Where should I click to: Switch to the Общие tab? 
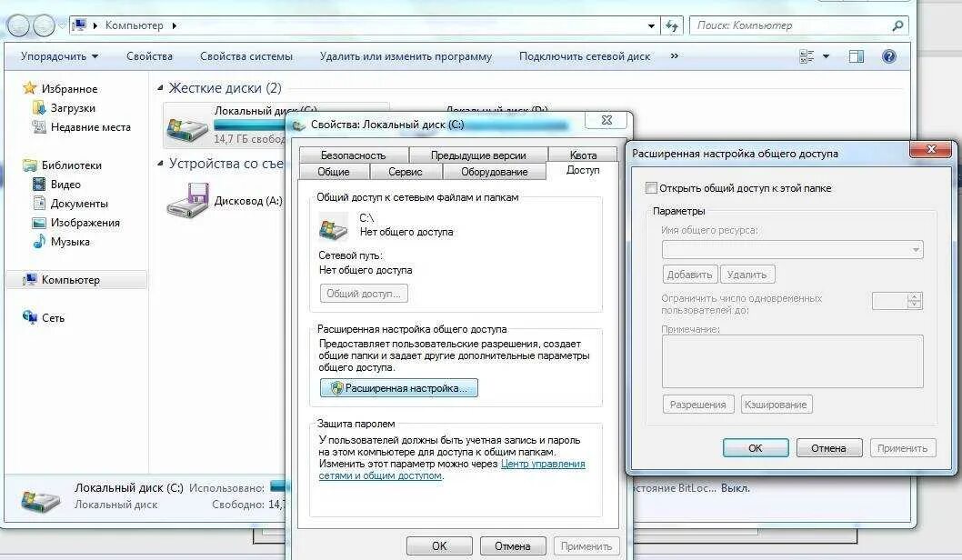(333, 172)
